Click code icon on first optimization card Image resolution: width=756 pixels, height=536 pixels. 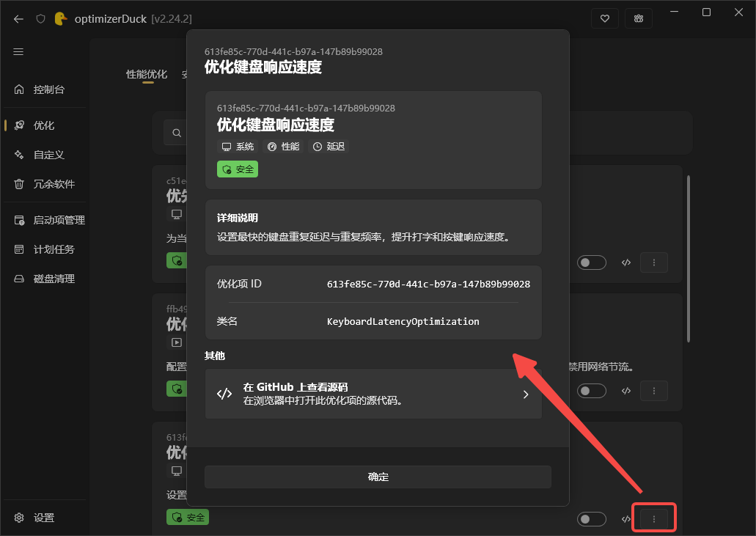point(625,263)
